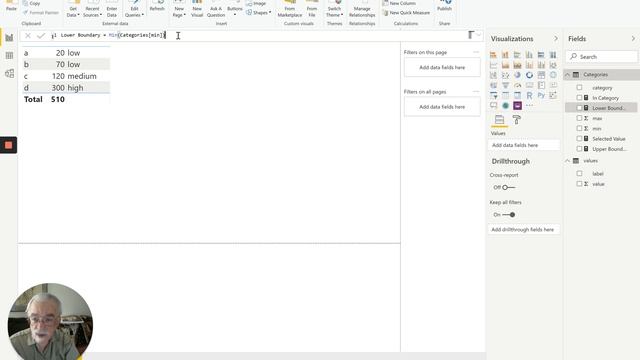
Task: Check the In Category measure checkbox
Action: [x=579, y=98]
